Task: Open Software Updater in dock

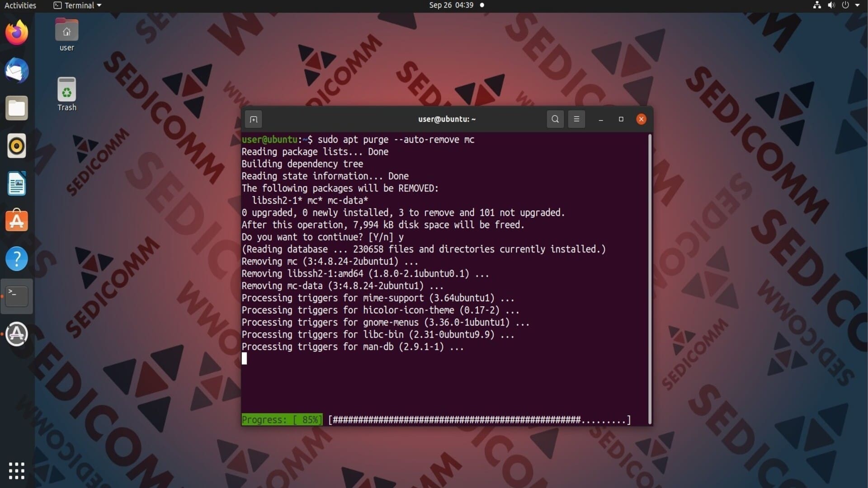Action: click(17, 334)
